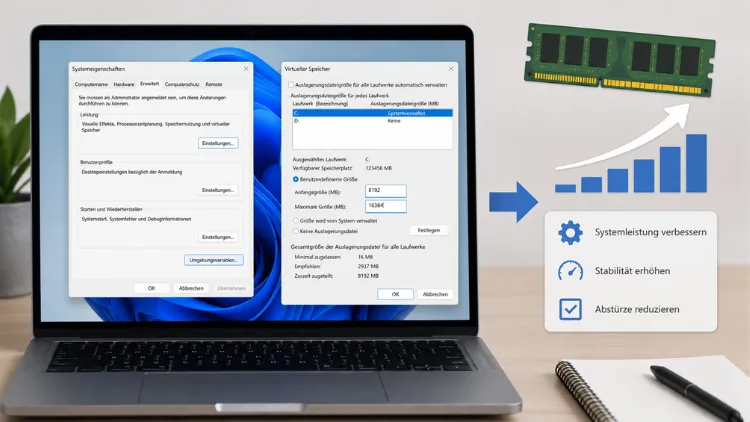
Task: Confirm Virtueller Speicher with OK
Action: (395, 294)
